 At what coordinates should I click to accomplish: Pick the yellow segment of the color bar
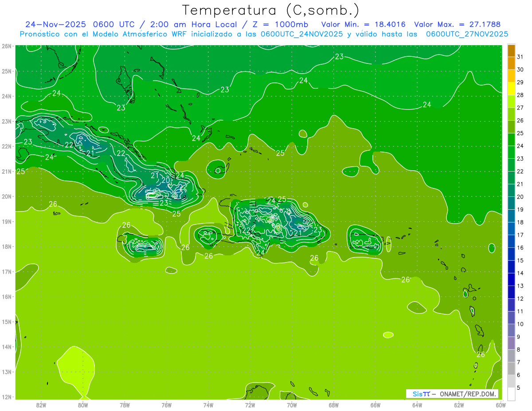click(x=511, y=89)
